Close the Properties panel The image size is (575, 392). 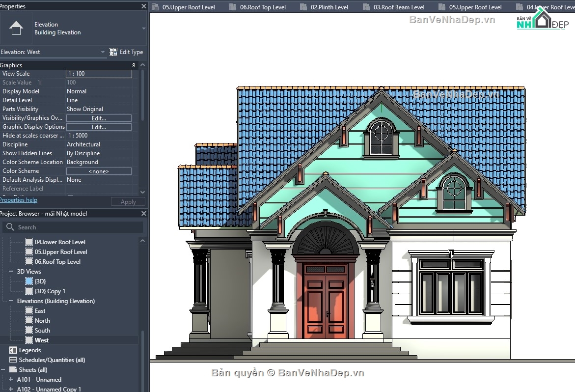click(x=144, y=6)
